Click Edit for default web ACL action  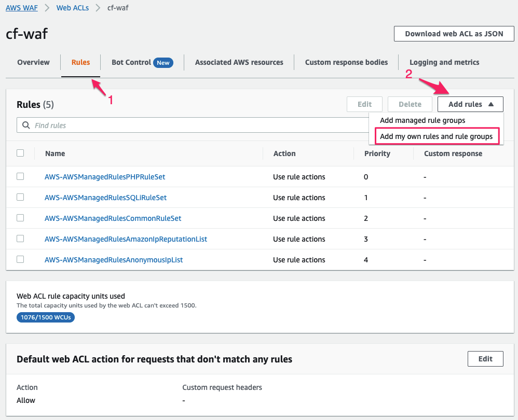click(x=485, y=359)
